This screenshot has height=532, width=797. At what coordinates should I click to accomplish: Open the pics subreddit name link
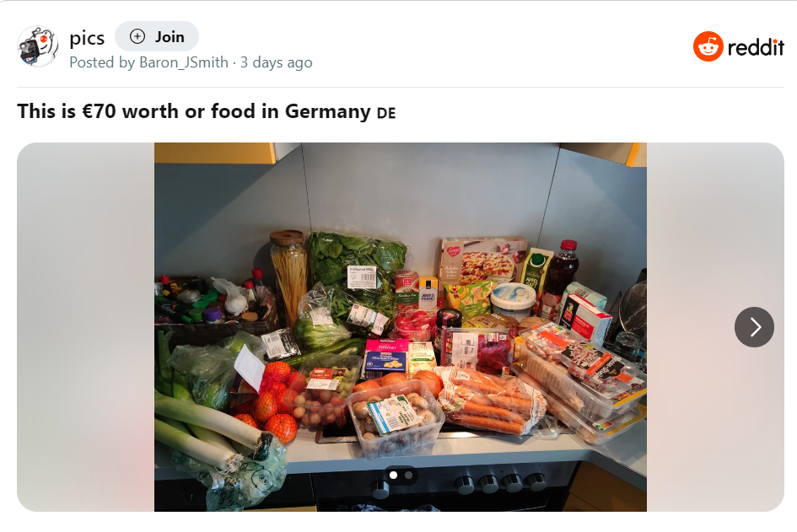click(87, 38)
